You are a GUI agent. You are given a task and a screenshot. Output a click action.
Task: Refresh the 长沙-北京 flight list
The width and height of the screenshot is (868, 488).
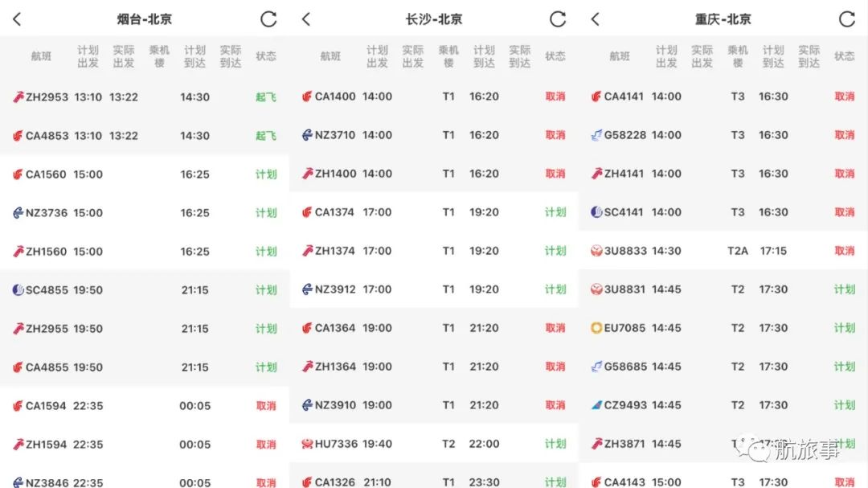pos(558,19)
